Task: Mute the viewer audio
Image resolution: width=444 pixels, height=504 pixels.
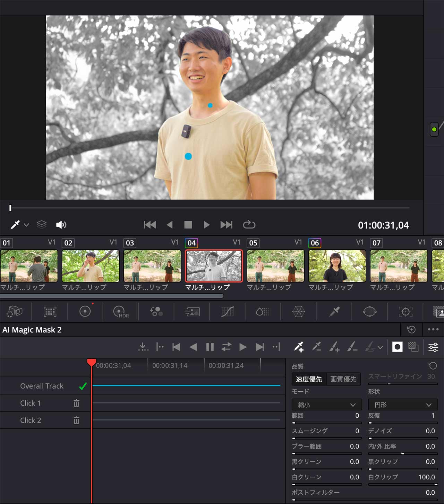Action: 61,224
